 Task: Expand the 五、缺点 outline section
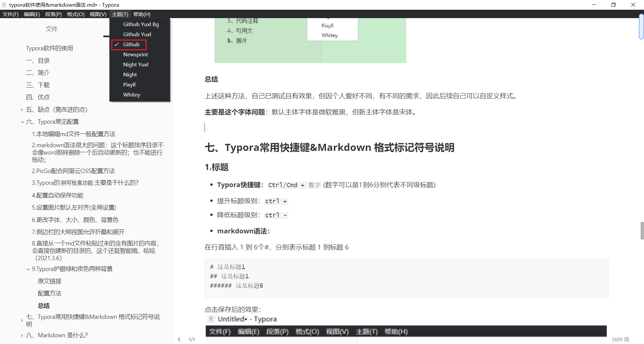tap(22, 110)
